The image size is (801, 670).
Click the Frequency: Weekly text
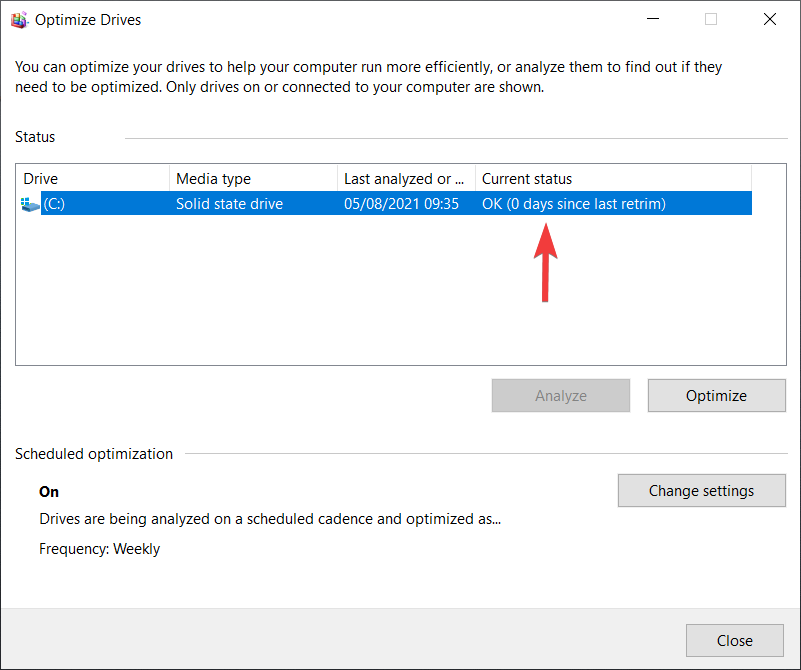pyautogui.click(x=100, y=549)
